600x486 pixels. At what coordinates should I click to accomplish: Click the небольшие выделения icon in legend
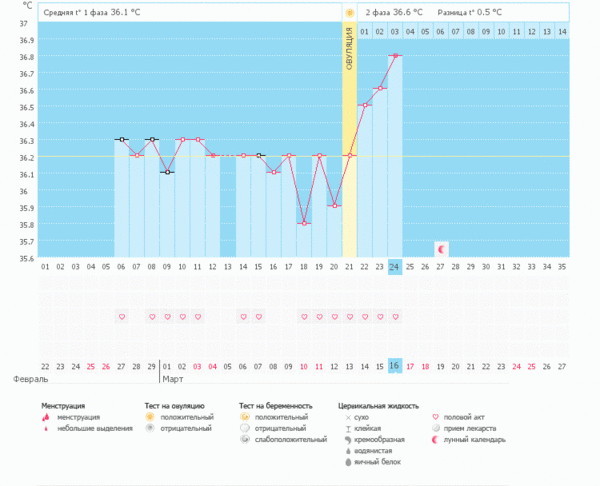pos(46,429)
